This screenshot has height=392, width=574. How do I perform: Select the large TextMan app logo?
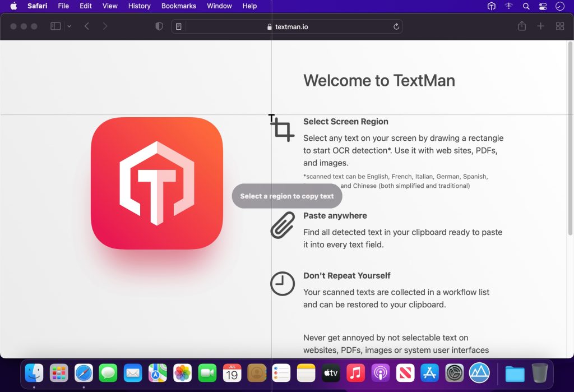[x=157, y=182]
